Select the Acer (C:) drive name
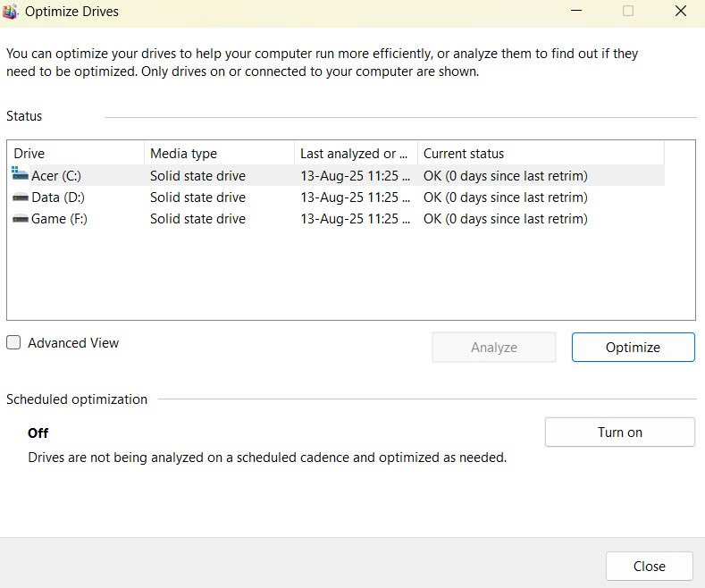The image size is (705, 588). click(x=57, y=176)
